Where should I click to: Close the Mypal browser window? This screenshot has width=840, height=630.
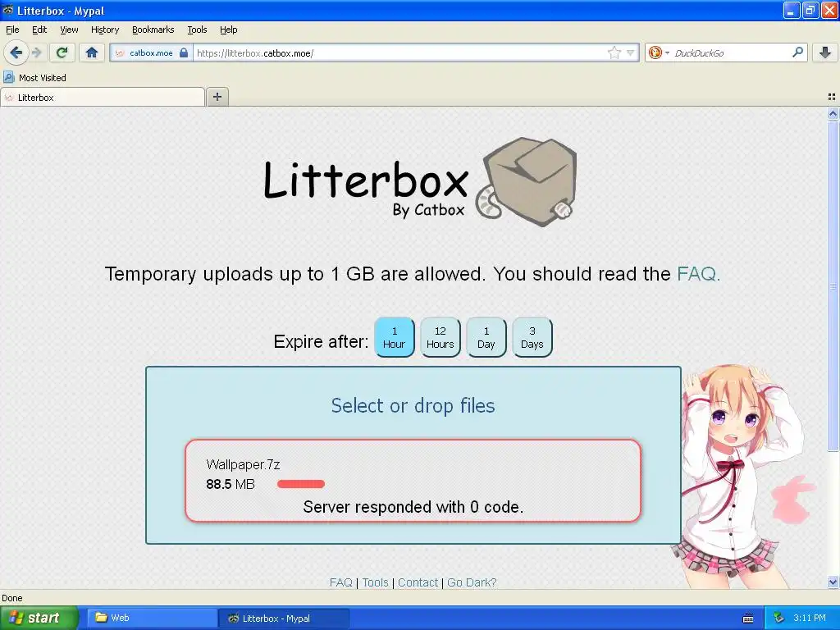pos(829,10)
